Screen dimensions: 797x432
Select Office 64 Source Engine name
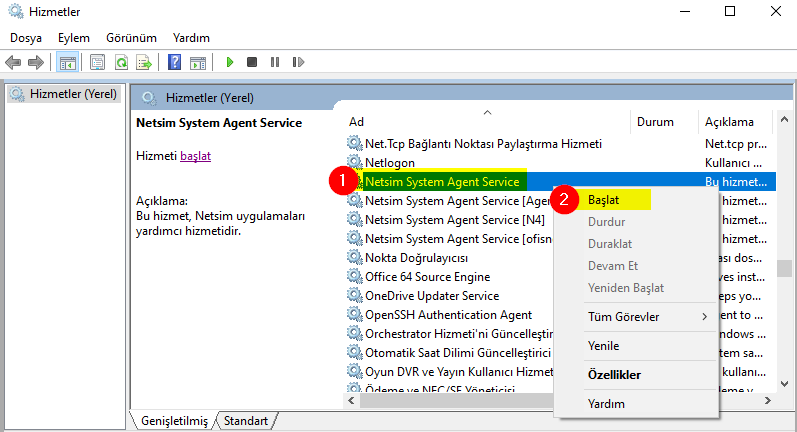[427, 276]
